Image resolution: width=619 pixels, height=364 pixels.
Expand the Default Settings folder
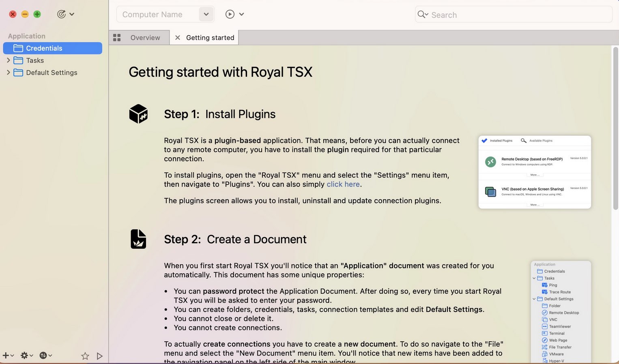coord(8,73)
